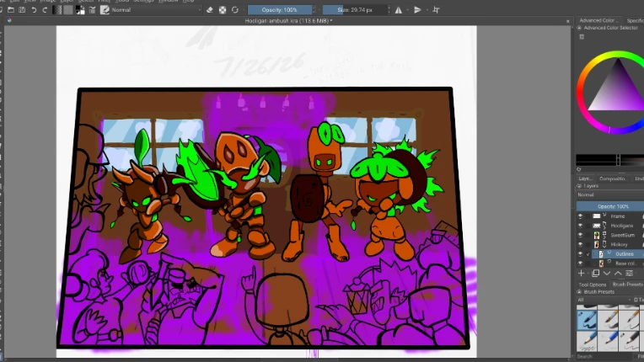Switch to the Specific Color Selector tab
Viewport: 644px width, 362px height.
click(635, 20)
